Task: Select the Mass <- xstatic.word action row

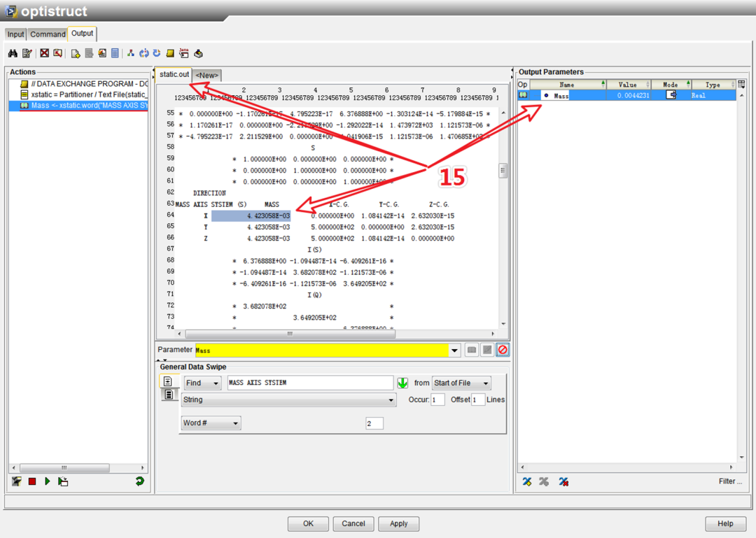Action: point(78,105)
